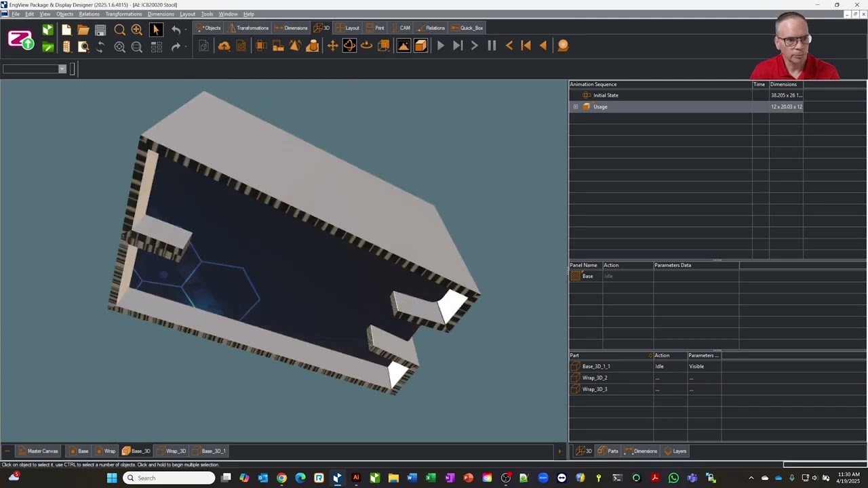Open the Help menu
Image resolution: width=868 pixels, height=488 pixels.
249,14
